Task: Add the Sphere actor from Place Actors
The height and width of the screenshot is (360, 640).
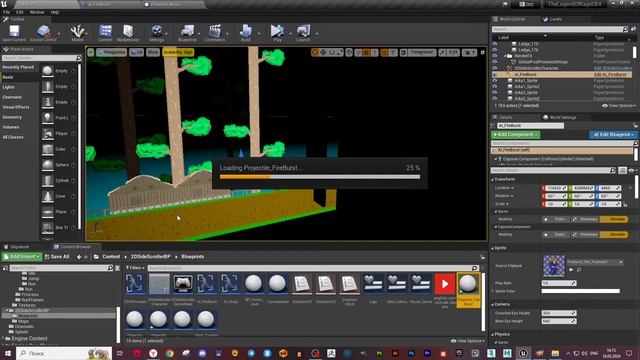Action: [x=59, y=165]
